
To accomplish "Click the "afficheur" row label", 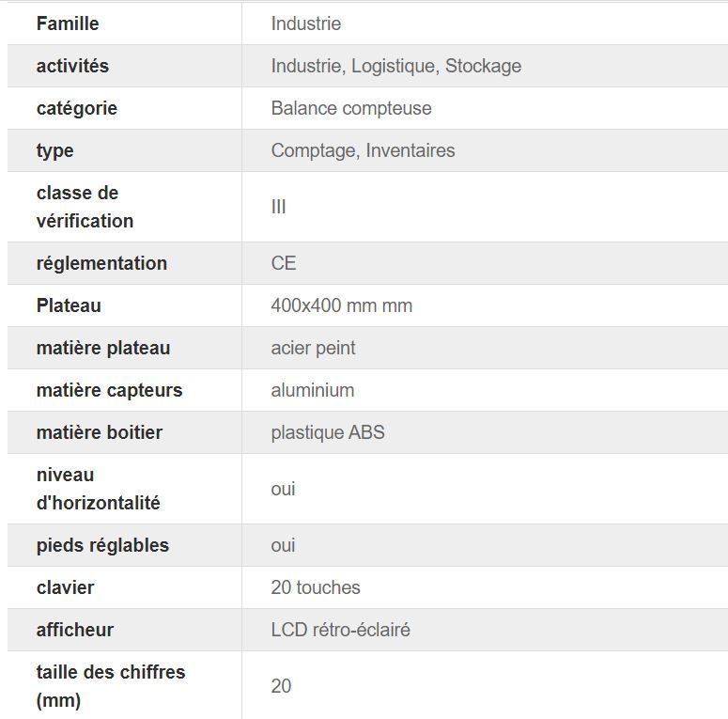I will 75,630.
